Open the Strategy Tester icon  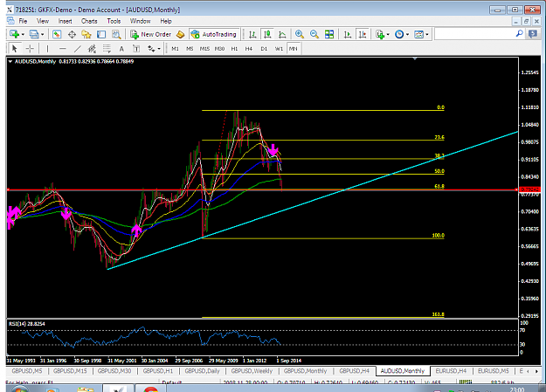coord(116,34)
